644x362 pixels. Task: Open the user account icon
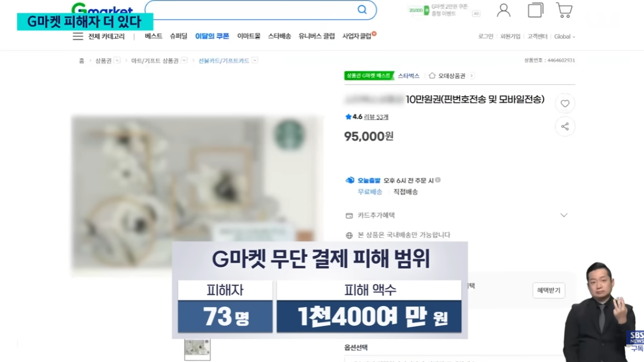click(x=503, y=11)
